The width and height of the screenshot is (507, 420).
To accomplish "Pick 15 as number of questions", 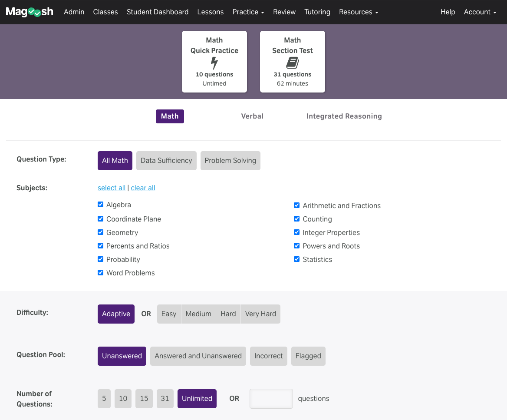I will point(144,399).
